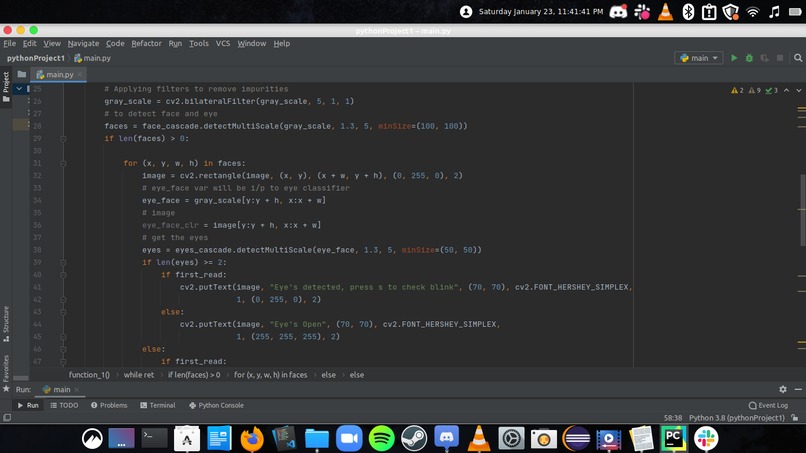
Task: Click the Wi-Fi icon in top bar
Action: pyautogui.click(x=753, y=12)
